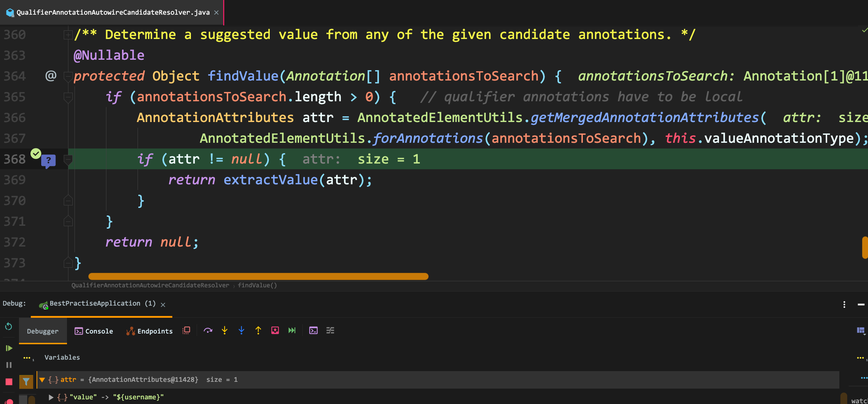Viewport: 868px width, 404px height.
Task: Close the BestPractiseApplication (1) debug tab
Action: tap(163, 305)
